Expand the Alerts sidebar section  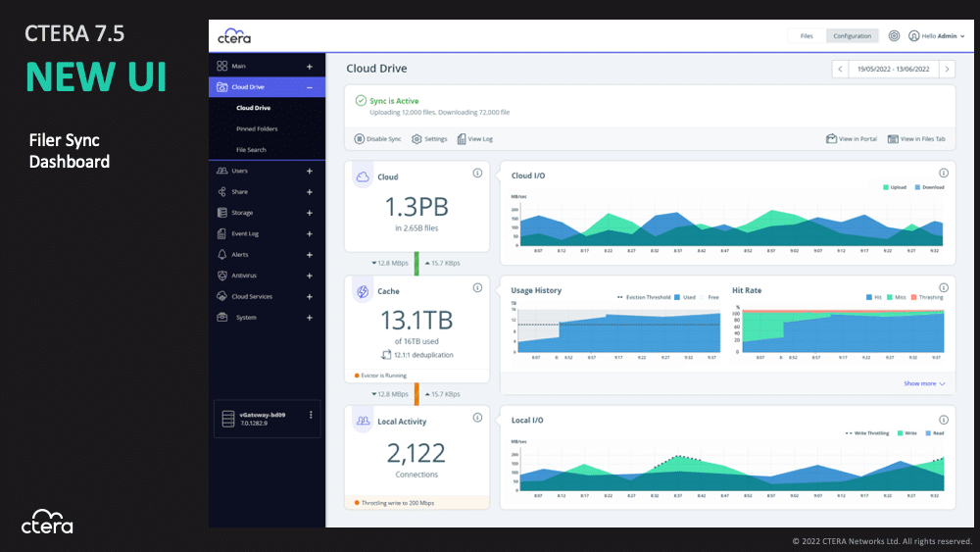click(x=310, y=255)
